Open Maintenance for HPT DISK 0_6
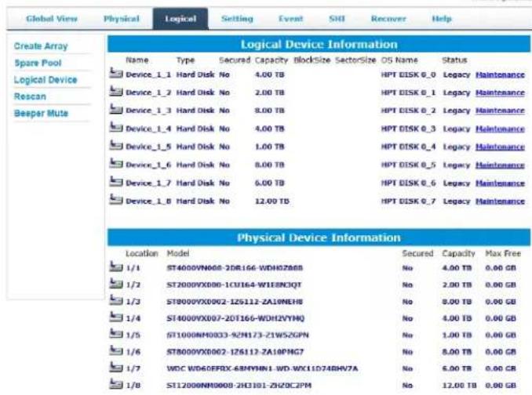This screenshot has height=395, width=532. pos(500,183)
